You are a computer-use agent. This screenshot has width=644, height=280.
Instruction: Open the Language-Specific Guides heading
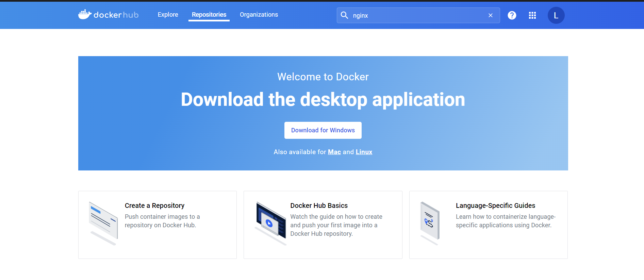[x=495, y=205]
